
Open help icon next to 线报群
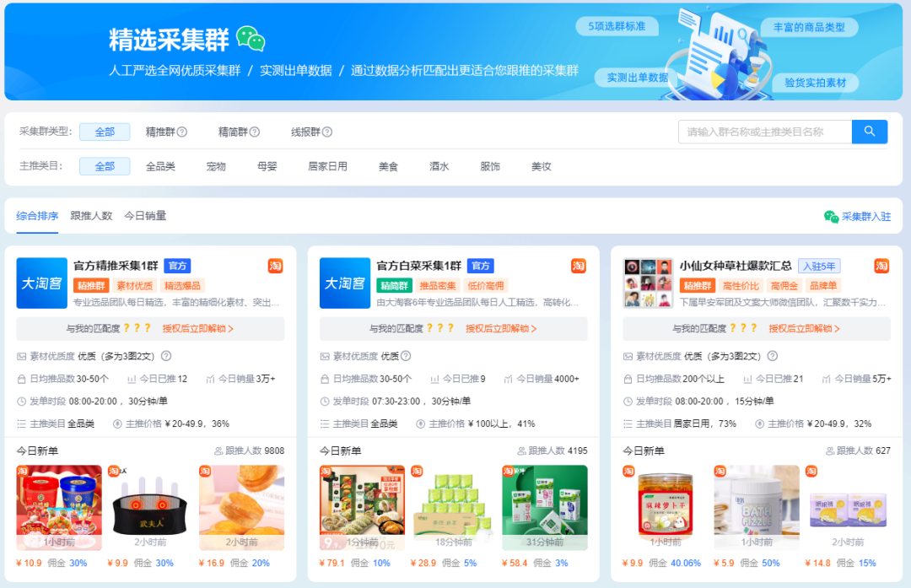coord(327,132)
